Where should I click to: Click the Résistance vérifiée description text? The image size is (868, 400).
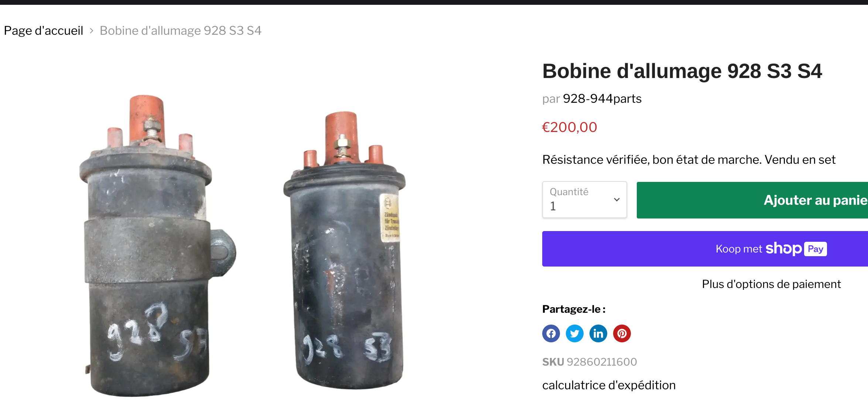(688, 160)
